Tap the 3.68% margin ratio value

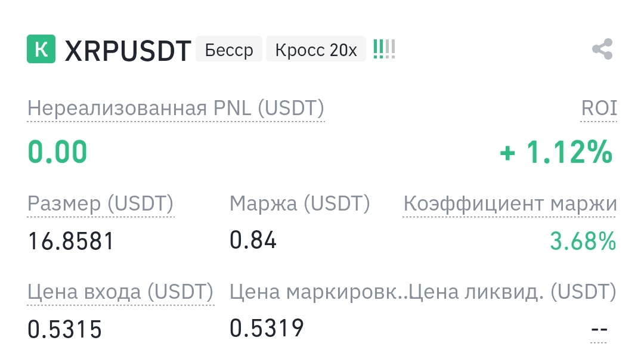coord(582,242)
